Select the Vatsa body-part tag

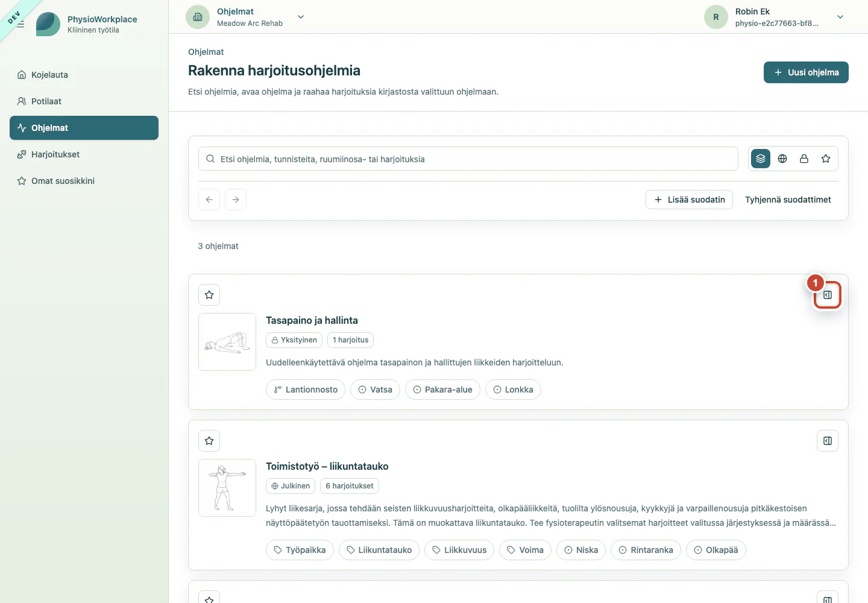tap(375, 390)
